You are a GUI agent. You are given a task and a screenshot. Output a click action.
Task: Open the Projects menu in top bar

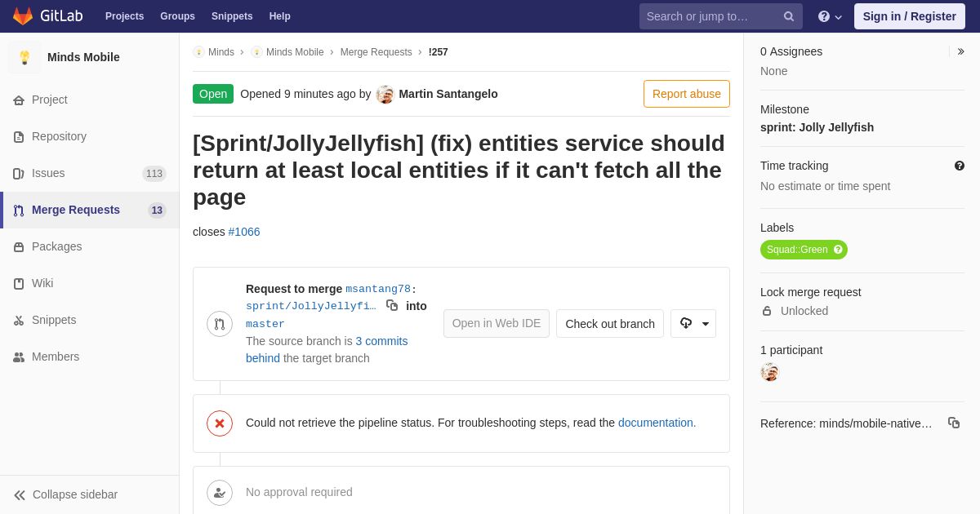[124, 16]
